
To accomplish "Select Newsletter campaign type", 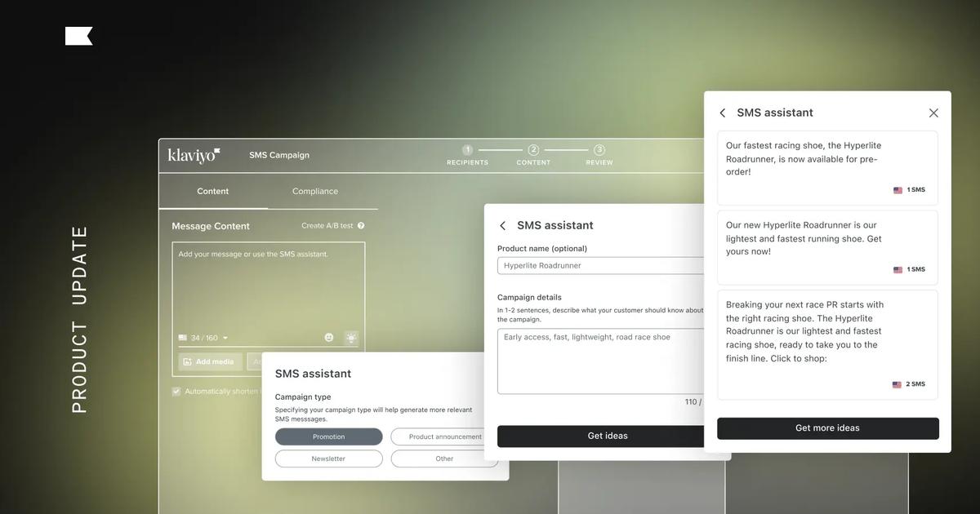I will pos(329,459).
